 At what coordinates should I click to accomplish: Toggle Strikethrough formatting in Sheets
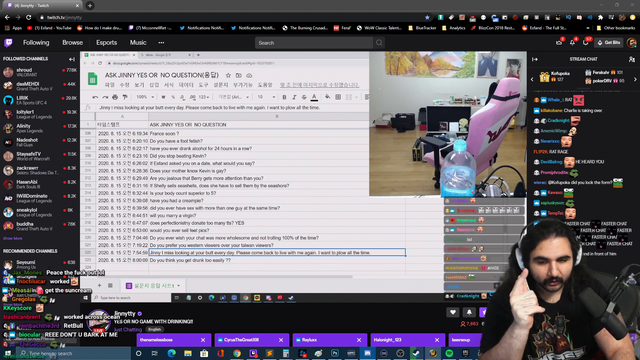304,97
